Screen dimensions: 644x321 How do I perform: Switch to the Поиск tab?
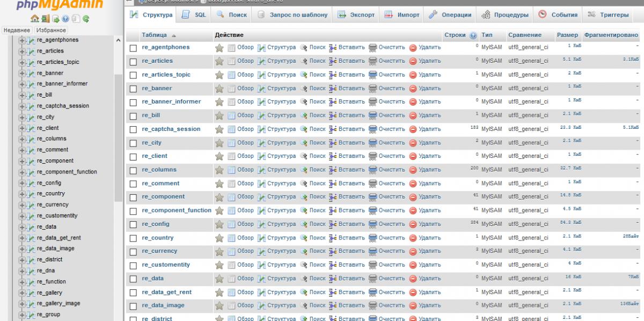[x=231, y=15]
